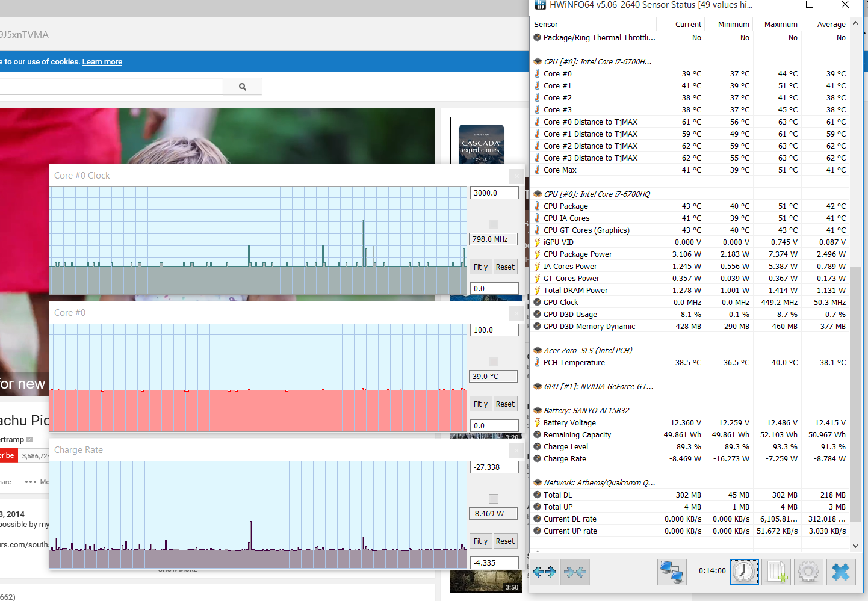Toggle the checkbox in Charge Rate graph
868x601 pixels.
tap(494, 499)
